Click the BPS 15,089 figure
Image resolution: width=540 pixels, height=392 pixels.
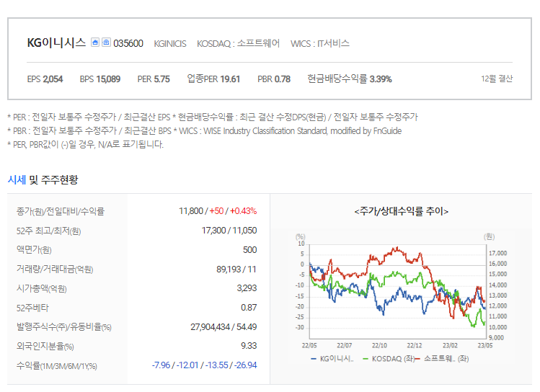click(x=100, y=79)
